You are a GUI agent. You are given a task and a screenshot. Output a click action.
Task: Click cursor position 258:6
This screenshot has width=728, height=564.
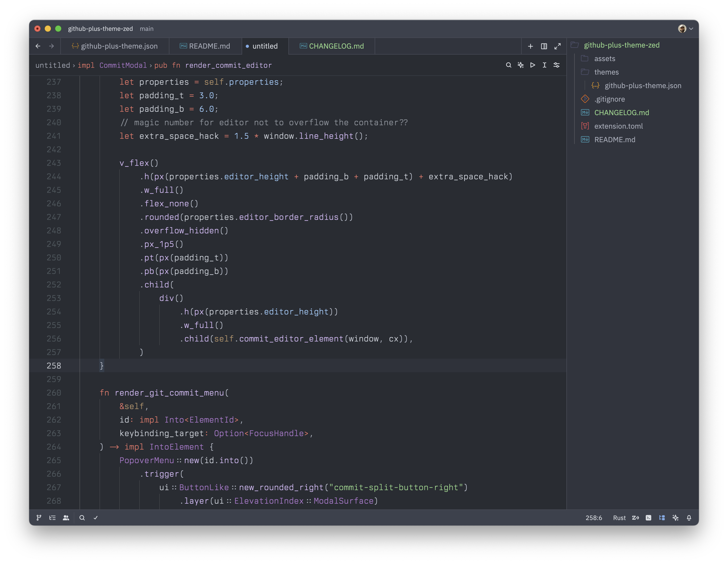[x=594, y=518]
